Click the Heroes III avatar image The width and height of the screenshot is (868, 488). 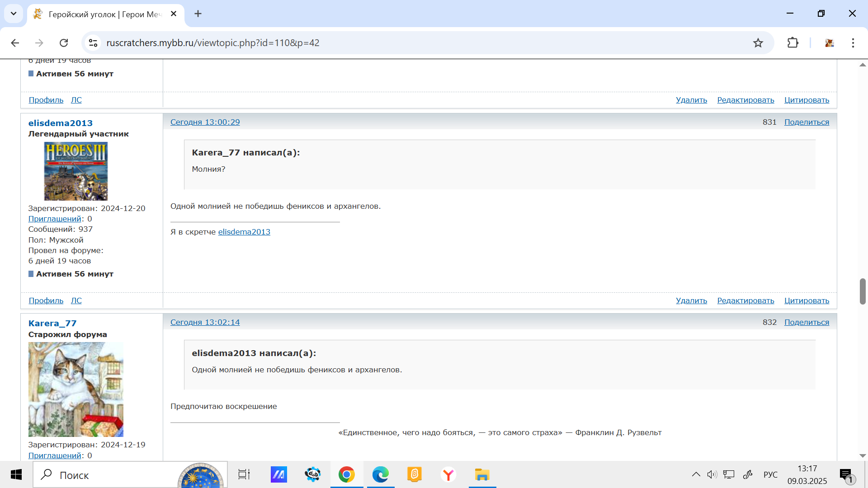(x=76, y=171)
